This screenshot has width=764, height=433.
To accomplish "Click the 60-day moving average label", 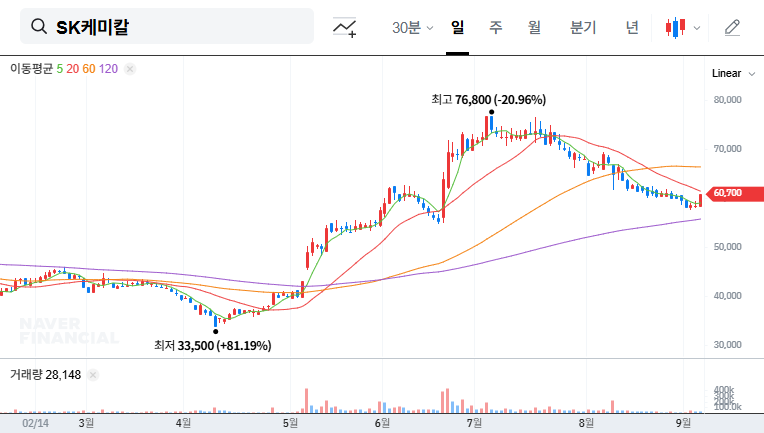I will pyautogui.click(x=89, y=69).
